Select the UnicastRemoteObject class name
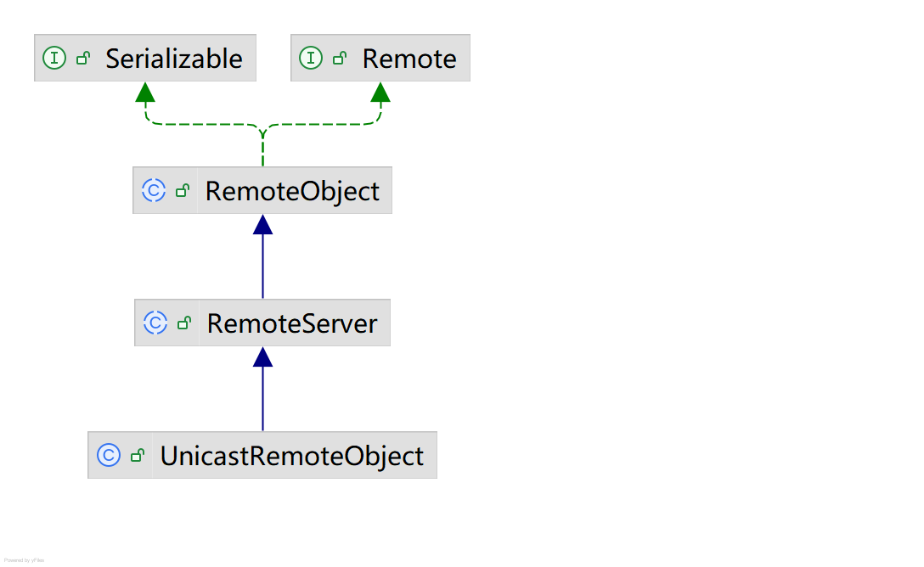Viewport: 924px width, 567px height. 292,456
